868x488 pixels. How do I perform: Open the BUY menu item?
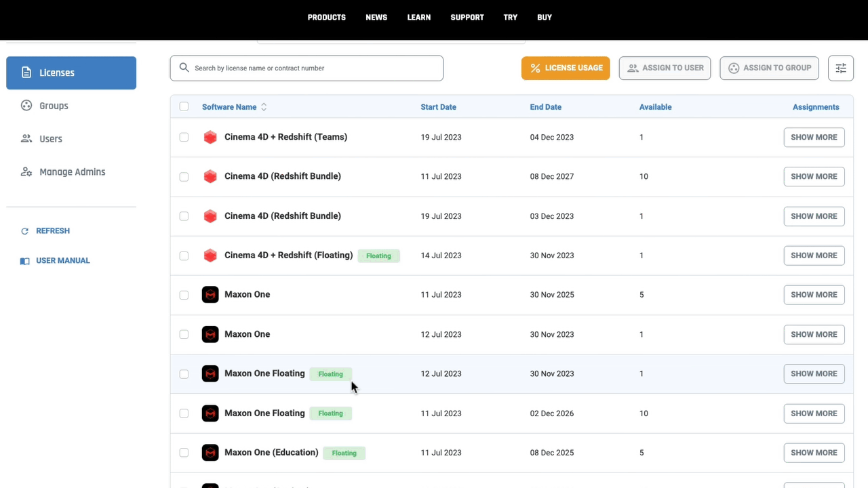(x=545, y=18)
